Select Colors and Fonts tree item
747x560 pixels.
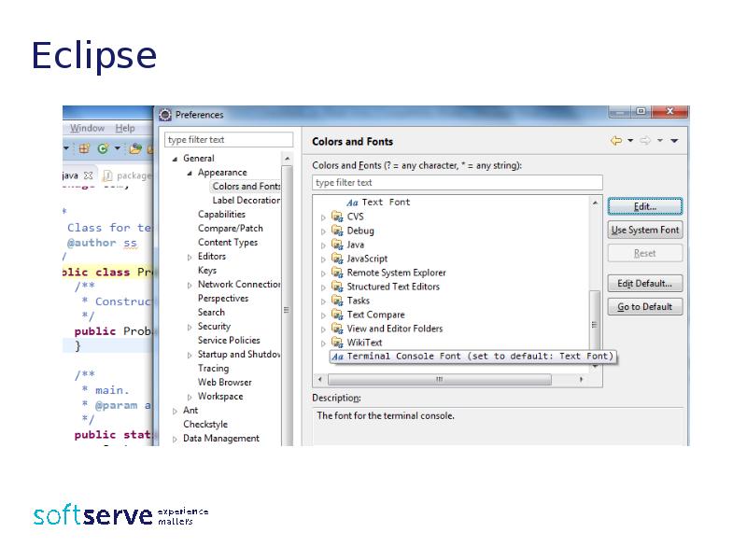click(246, 186)
